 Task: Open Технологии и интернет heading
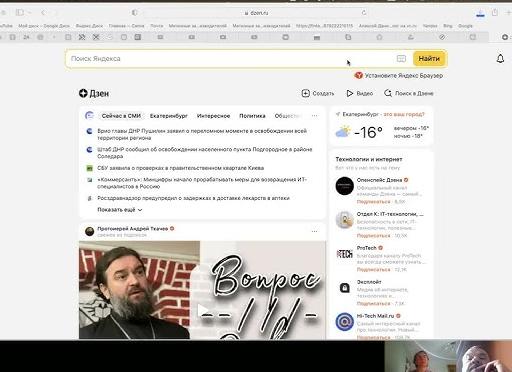(369, 159)
